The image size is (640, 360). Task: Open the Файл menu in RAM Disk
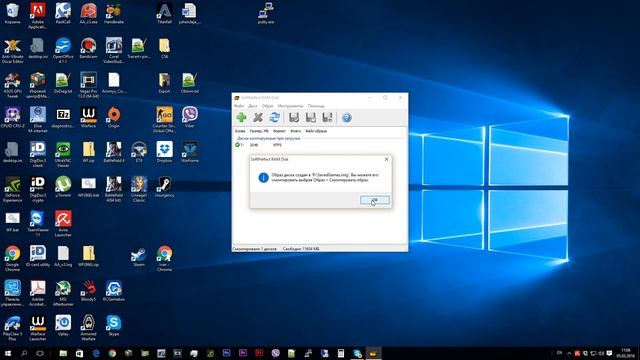[x=239, y=106]
